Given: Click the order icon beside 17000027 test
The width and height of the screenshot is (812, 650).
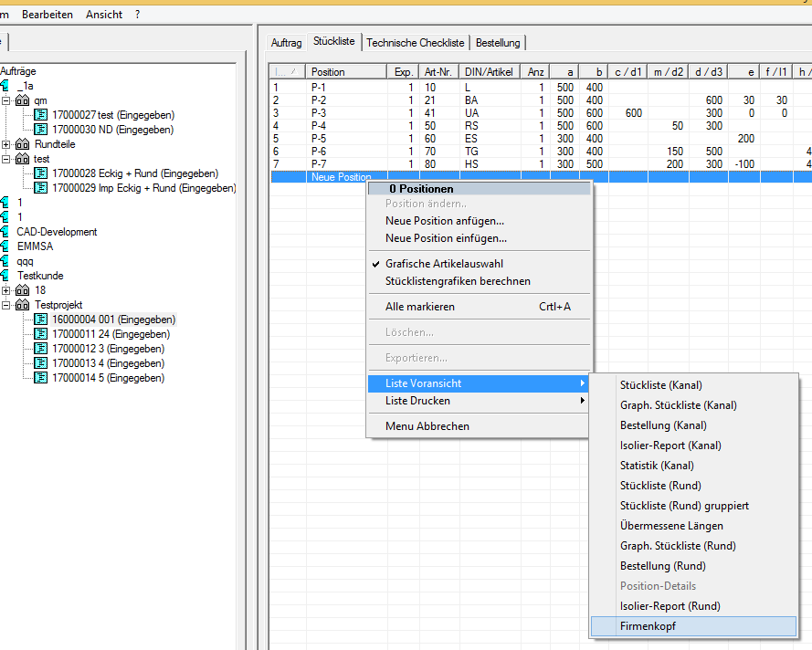Looking at the screenshot, I should pyautogui.click(x=40, y=115).
